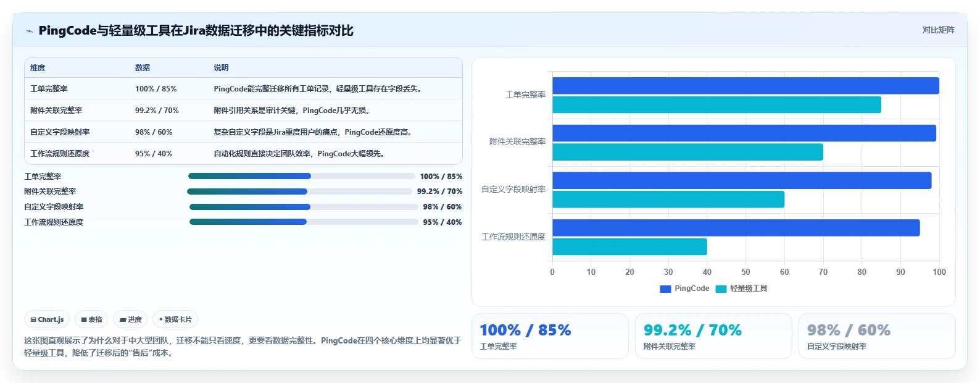This screenshot has height=383, width=980.
Task: Click the PingCode bar for 工作流规则还原度
Action: pyautogui.click(x=736, y=228)
